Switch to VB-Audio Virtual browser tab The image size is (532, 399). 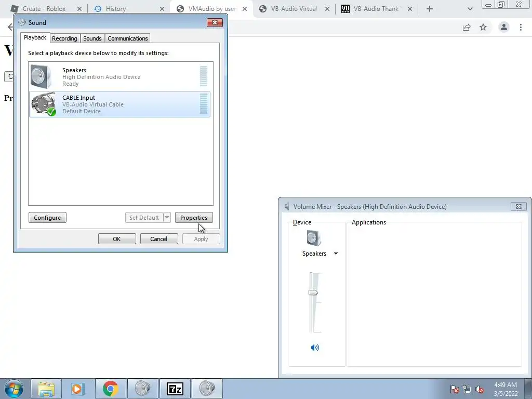tap(294, 9)
